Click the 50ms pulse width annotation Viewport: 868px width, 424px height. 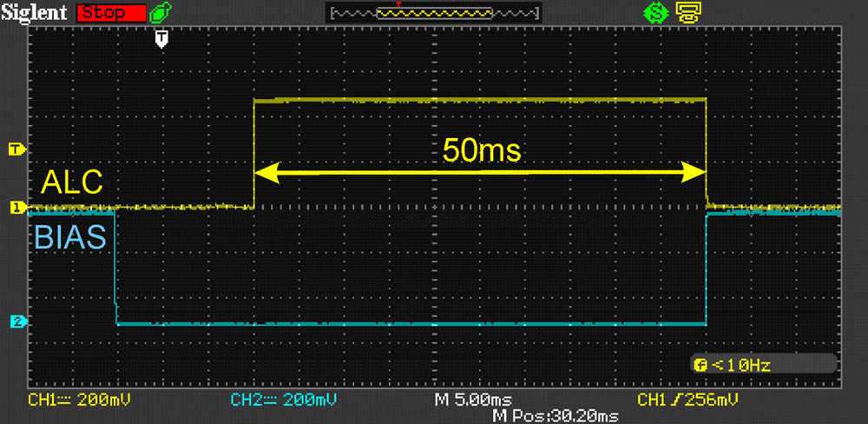pyautogui.click(x=481, y=150)
